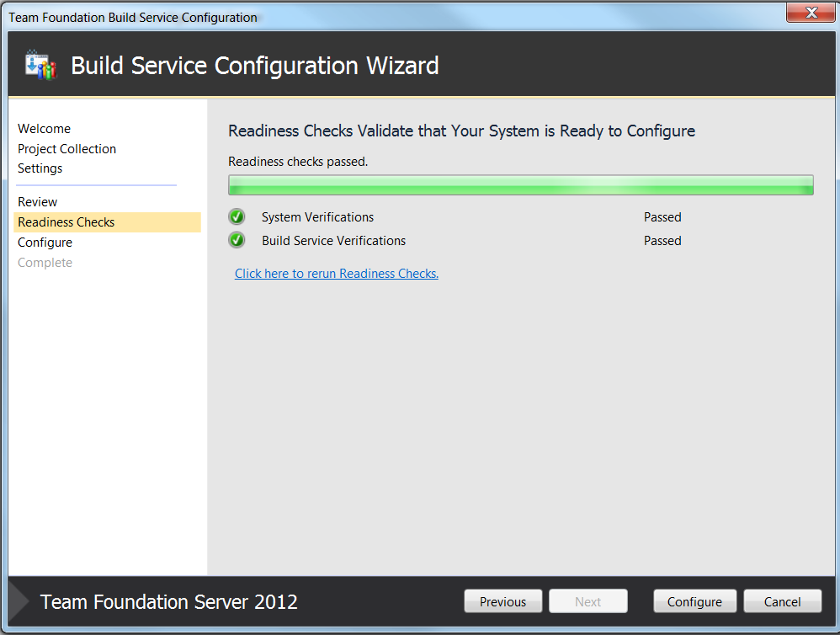Select the Settings step in the sidebar

click(x=40, y=168)
